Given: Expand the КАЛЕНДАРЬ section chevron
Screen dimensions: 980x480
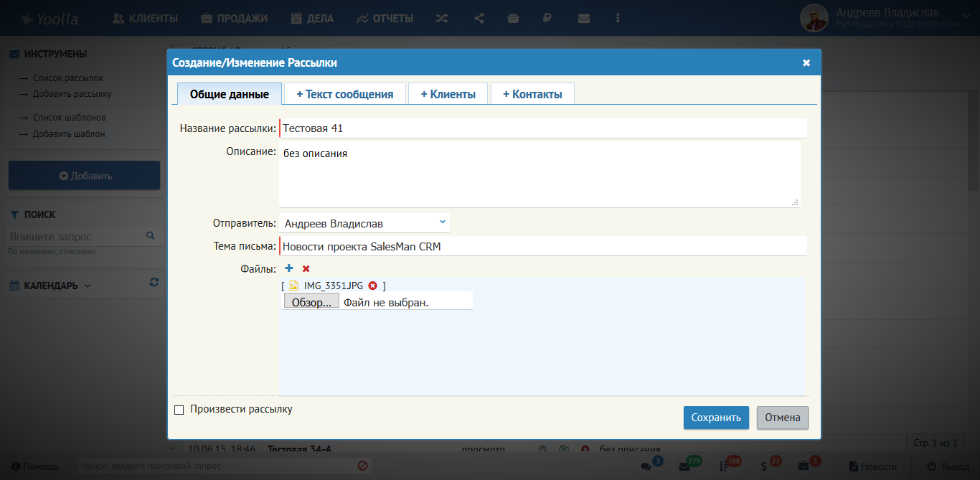Looking at the screenshot, I should point(88,286).
